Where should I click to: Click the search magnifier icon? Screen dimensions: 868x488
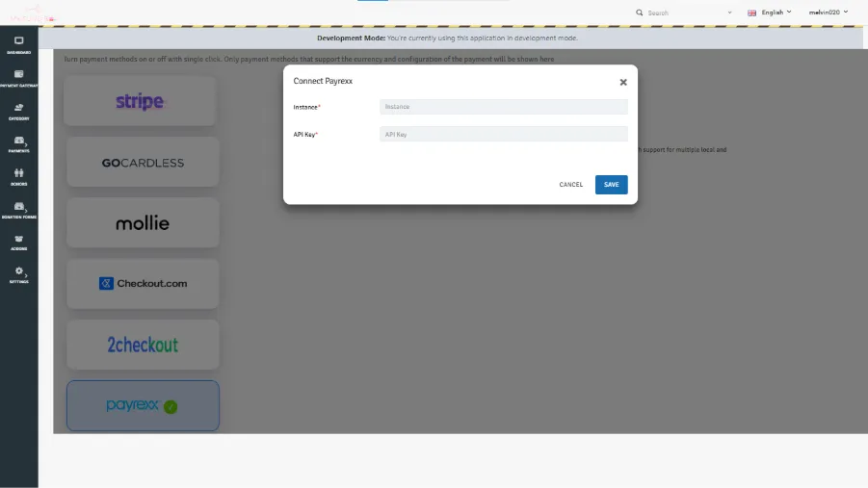(640, 13)
